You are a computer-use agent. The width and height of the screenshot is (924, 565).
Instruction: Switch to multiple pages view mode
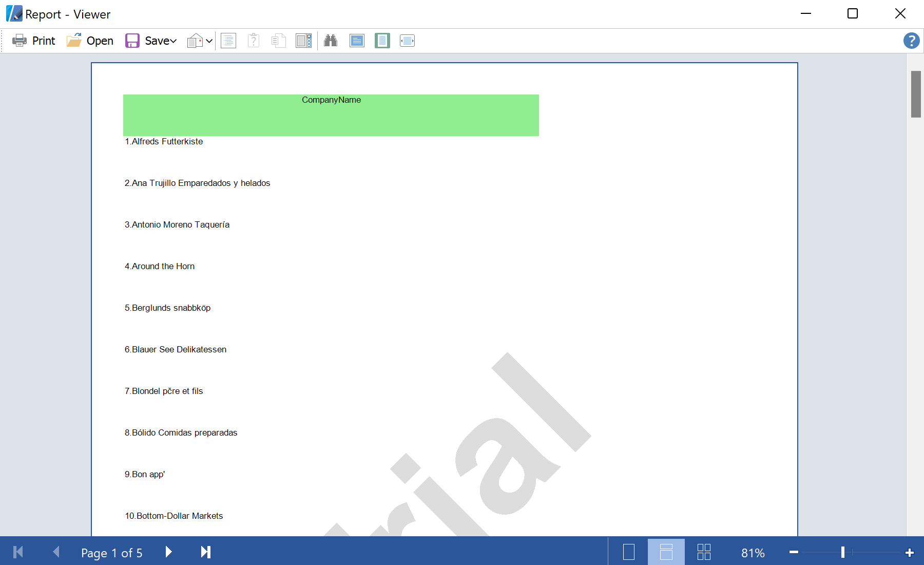click(704, 552)
